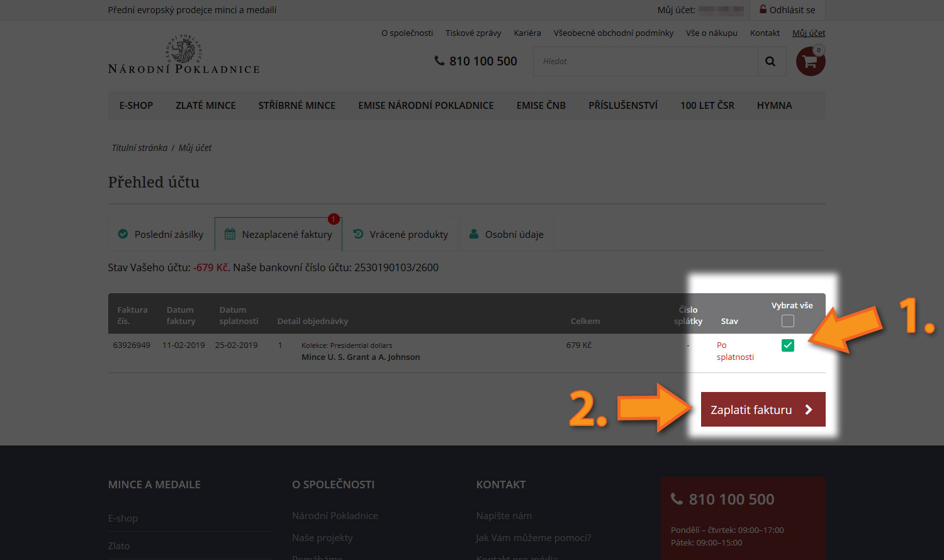Screen dimensions: 944x560
Task: Open the O společnosti top link
Action: (407, 33)
